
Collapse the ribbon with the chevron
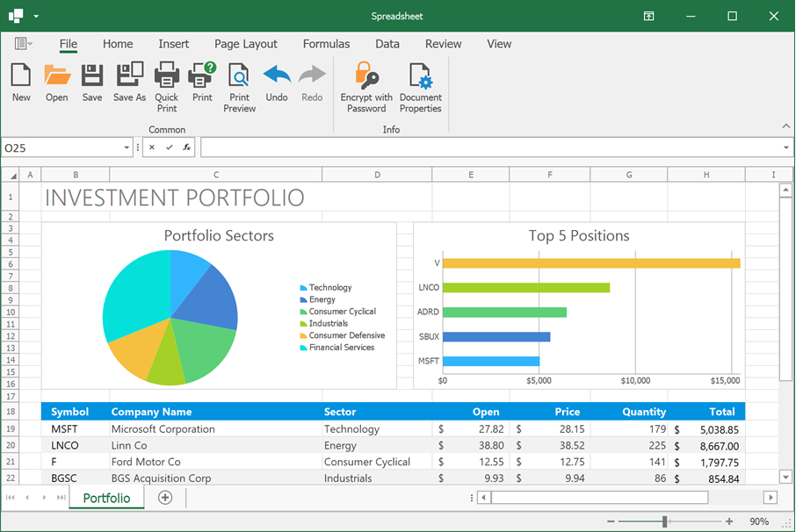(x=785, y=126)
